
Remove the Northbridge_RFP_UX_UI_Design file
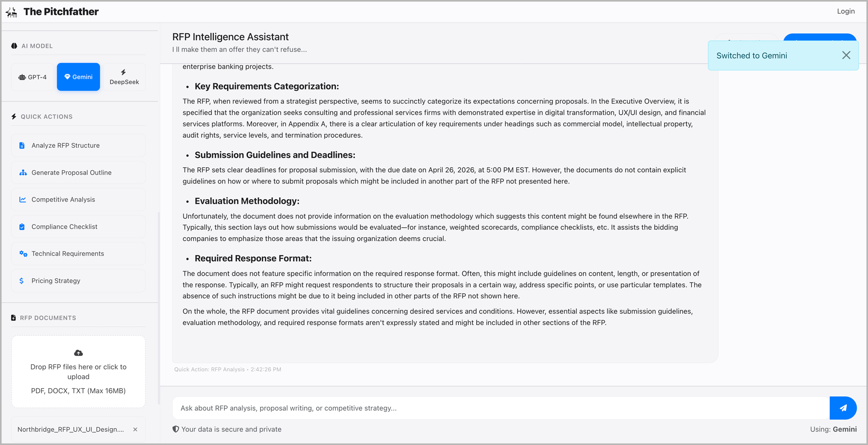[135, 430]
